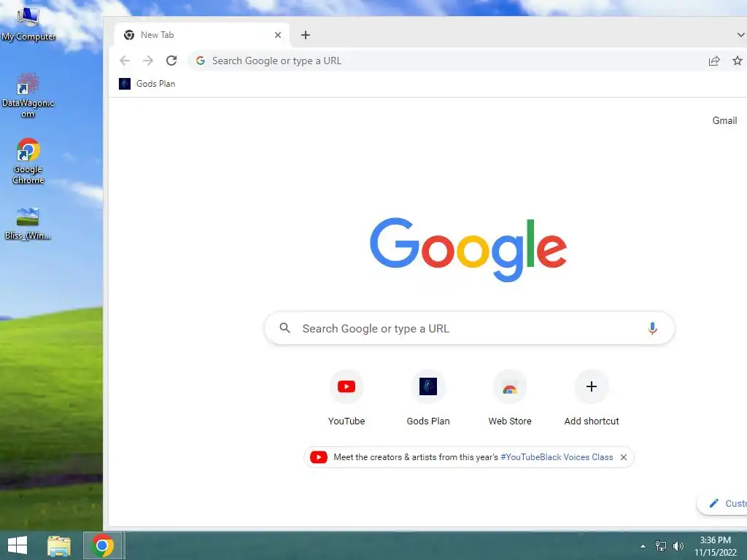Open the taskbar clock and date
This screenshot has height=560, width=747.
[x=715, y=546]
